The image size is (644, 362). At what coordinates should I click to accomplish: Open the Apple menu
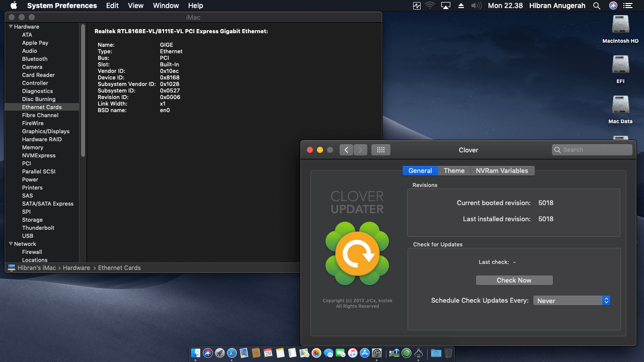[14, 6]
